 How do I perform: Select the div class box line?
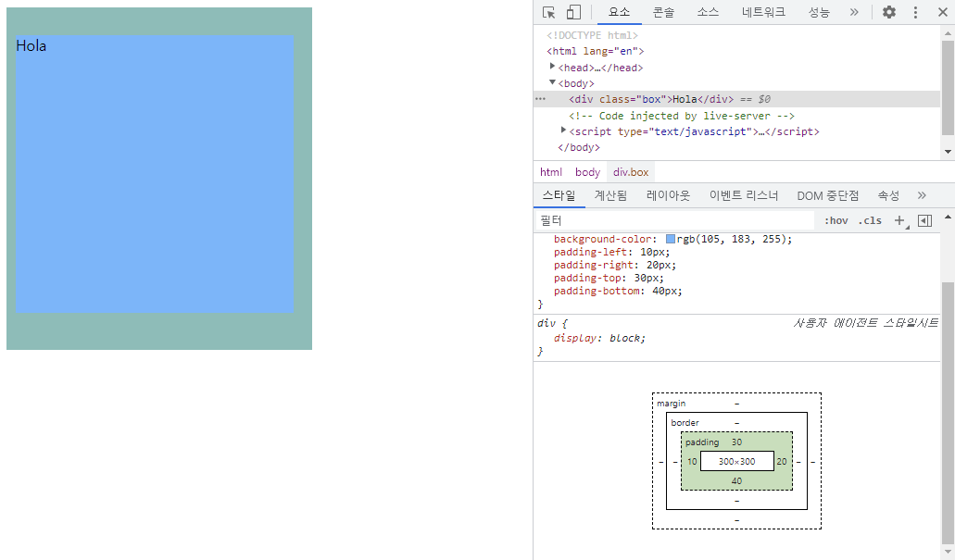tap(737, 99)
